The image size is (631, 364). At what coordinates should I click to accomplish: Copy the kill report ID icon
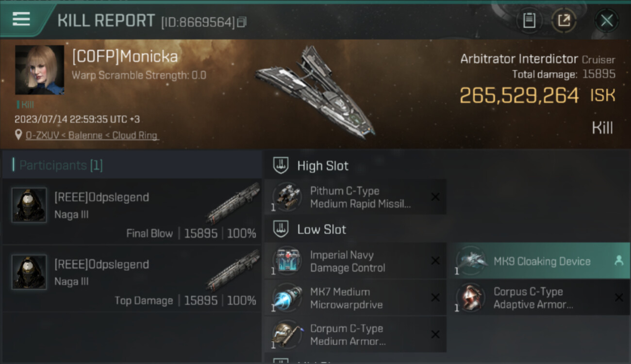242,22
